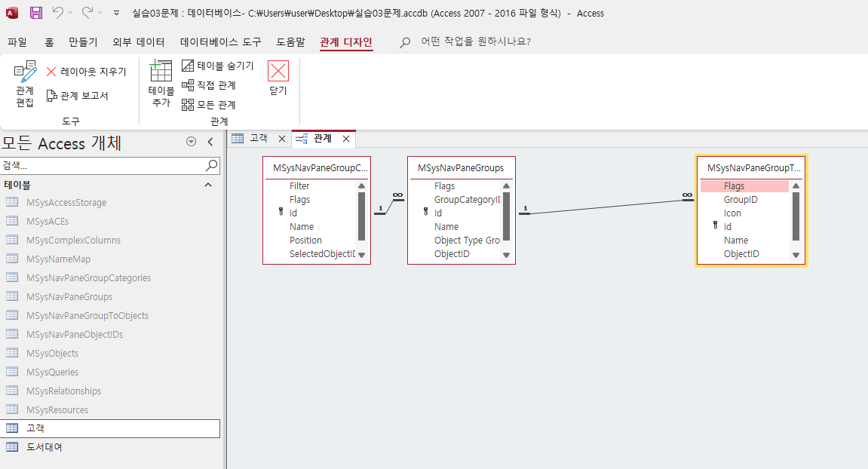The height and width of the screenshot is (469, 868).
Task: Close the 관계 document tab
Action: pyautogui.click(x=346, y=139)
